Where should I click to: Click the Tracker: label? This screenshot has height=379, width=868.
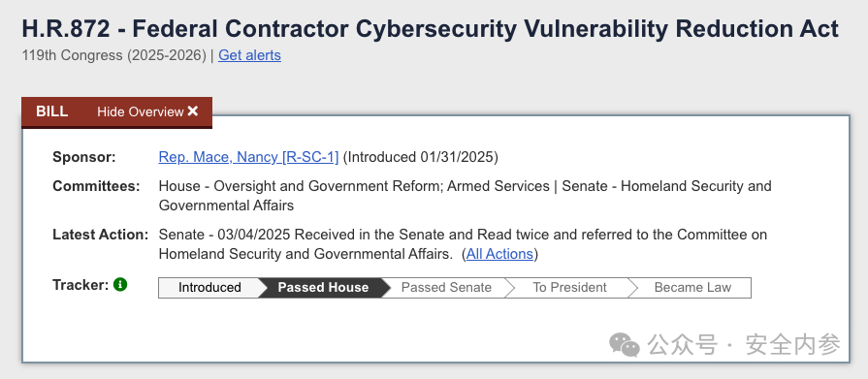click(80, 285)
